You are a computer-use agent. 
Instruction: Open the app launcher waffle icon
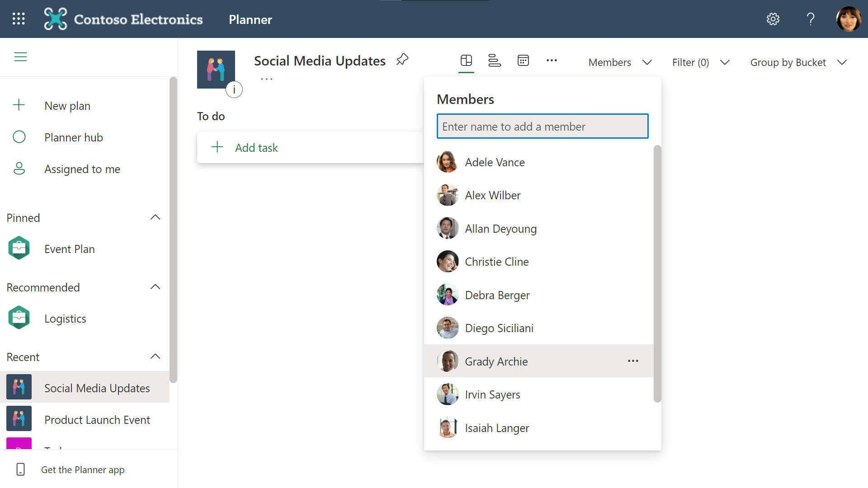point(19,19)
